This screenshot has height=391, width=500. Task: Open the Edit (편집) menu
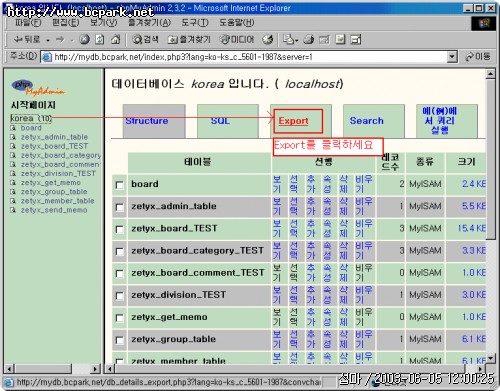[x=66, y=23]
